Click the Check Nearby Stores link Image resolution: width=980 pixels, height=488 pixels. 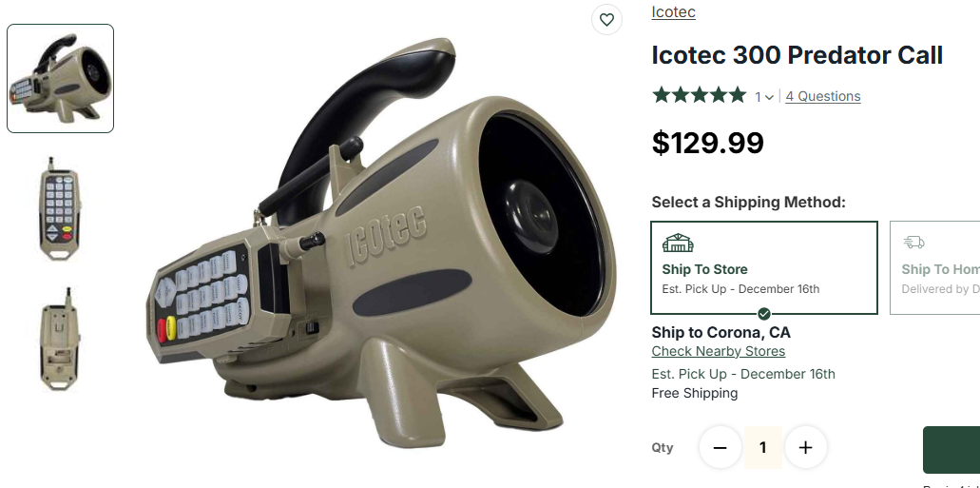[x=718, y=352]
